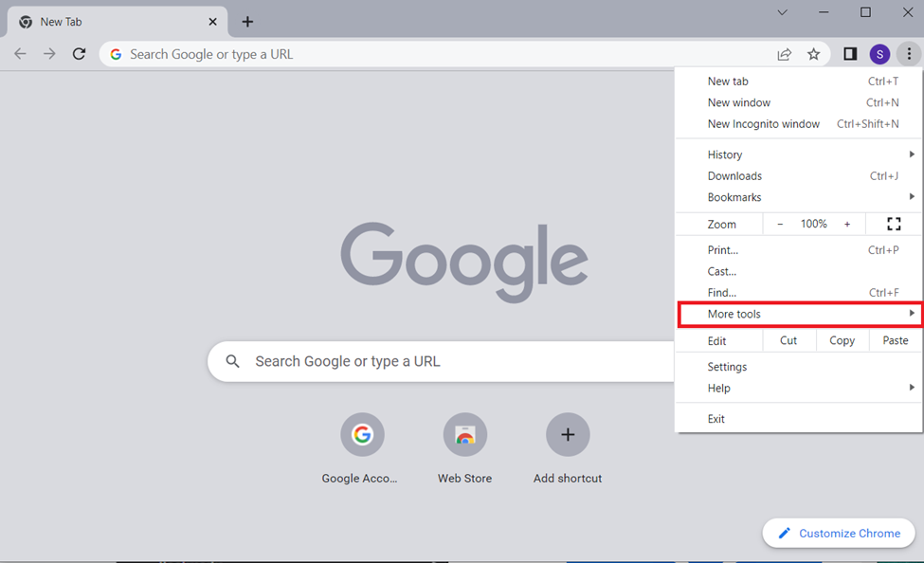924x563 pixels.
Task: Click Customize Chrome button
Action: tap(839, 533)
